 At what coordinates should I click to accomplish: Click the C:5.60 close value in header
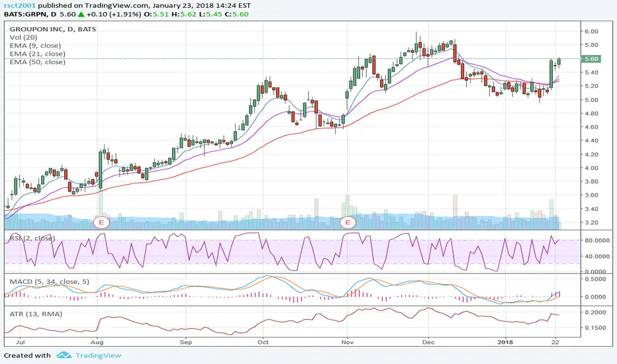236,14
